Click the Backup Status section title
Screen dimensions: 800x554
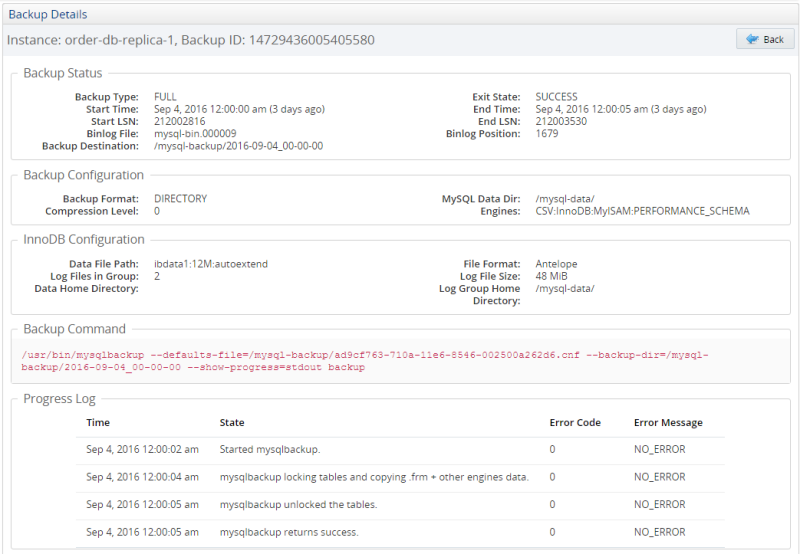pos(63,73)
